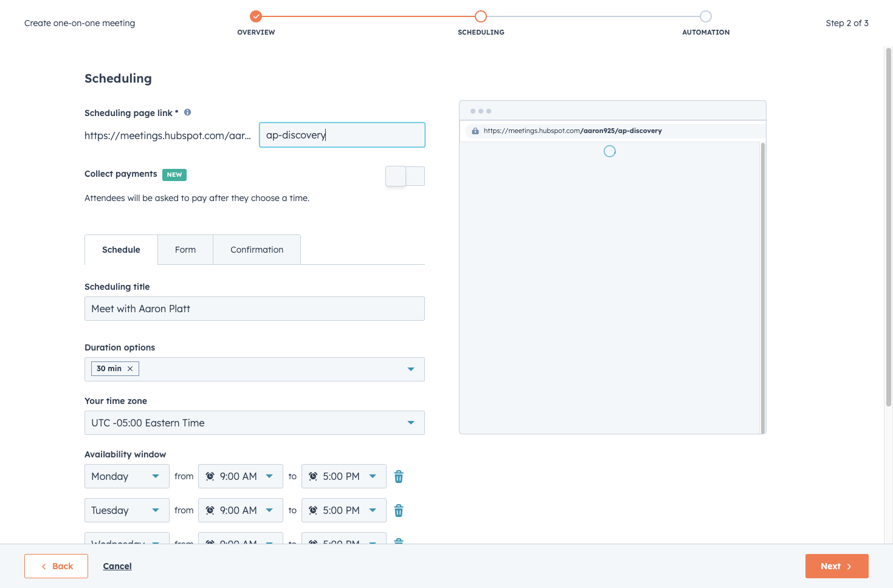Switch to the Form tab
Viewport: 893px width, 588px height.
pos(185,250)
